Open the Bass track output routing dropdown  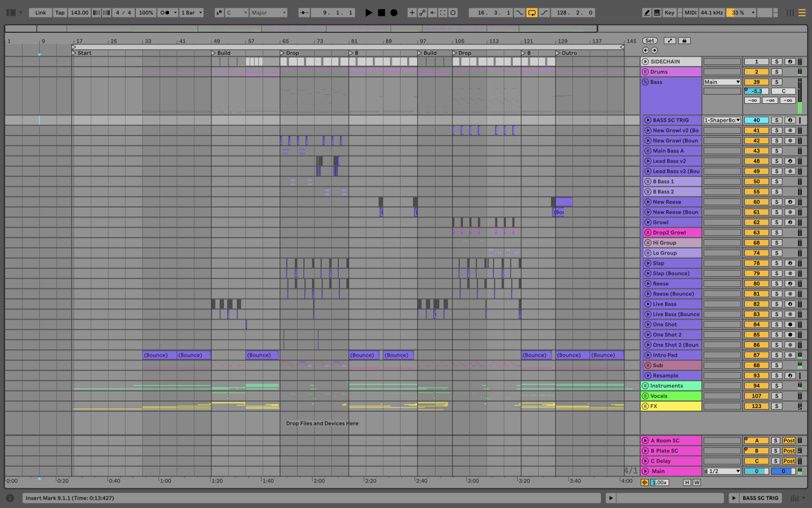722,82
